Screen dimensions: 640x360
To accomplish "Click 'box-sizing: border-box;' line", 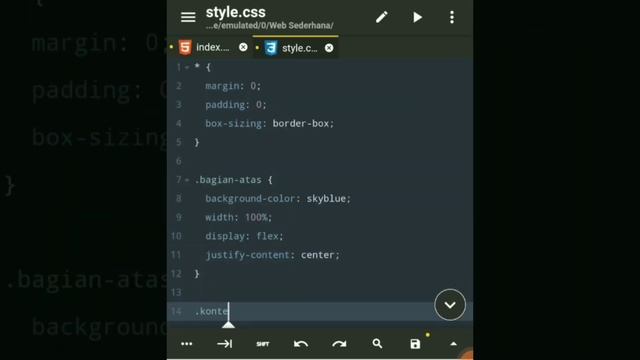I will click(269, 124).
